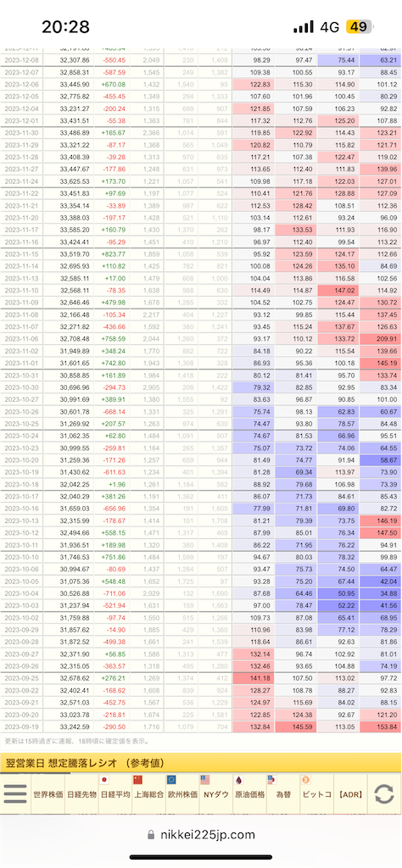Tap the battery indicator showing 49
The image size is (402, 868).
point(360,26)
